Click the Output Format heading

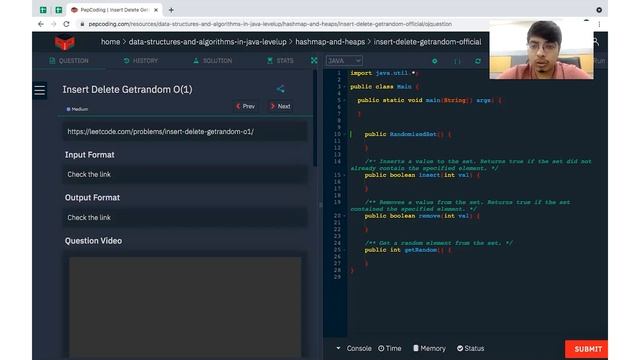[x=92, y=198]
